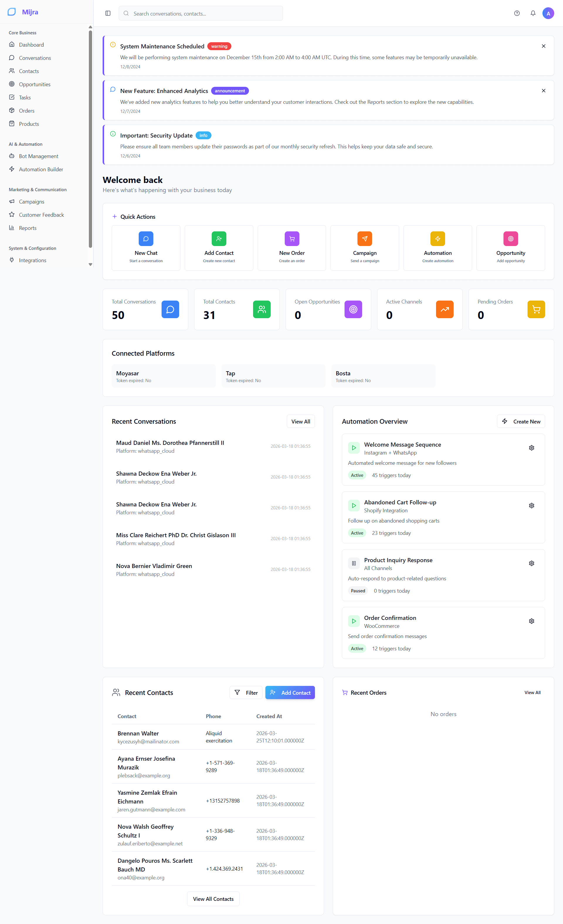This screenshot has width=563, height=924.
Task: Click the Automation quick action icon
Action: (x=437, y=239)
